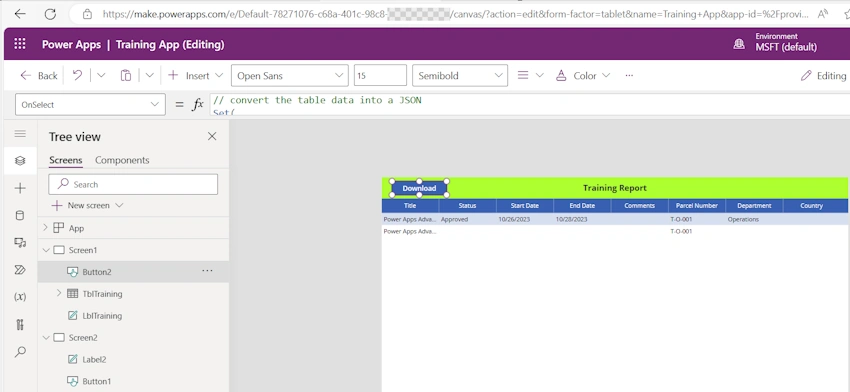
Task: Open the Data pane cylinder icon
Action: (x=20, y=215)
